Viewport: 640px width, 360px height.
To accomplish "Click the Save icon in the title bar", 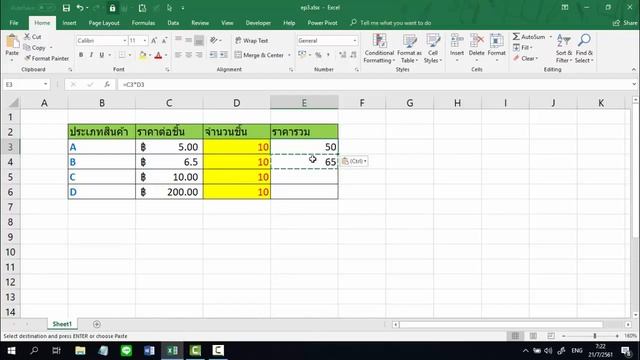I will click(x=66, y=8).
